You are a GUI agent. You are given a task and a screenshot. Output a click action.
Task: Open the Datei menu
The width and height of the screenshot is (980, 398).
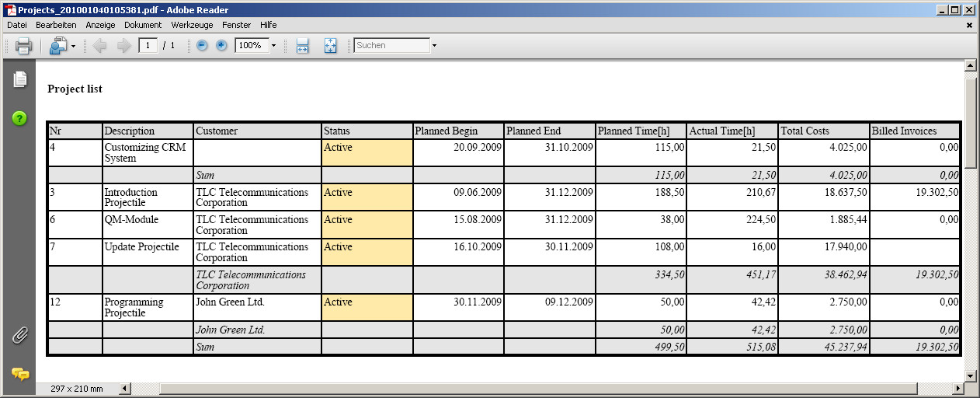[16, 25]
